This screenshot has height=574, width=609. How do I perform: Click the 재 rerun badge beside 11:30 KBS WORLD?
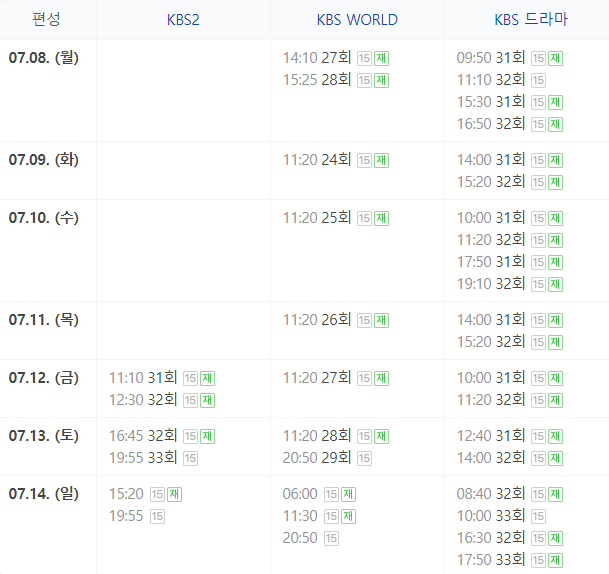tap(348, 517)
